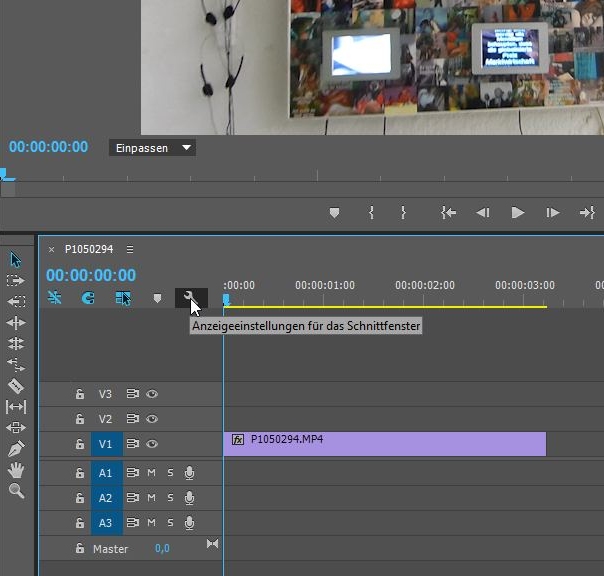Toggle lock on track V1

pyautogui.click(x=80, y=444)
